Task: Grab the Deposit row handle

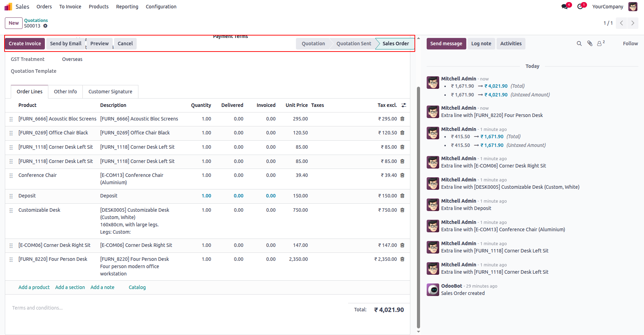Action: 11,196
